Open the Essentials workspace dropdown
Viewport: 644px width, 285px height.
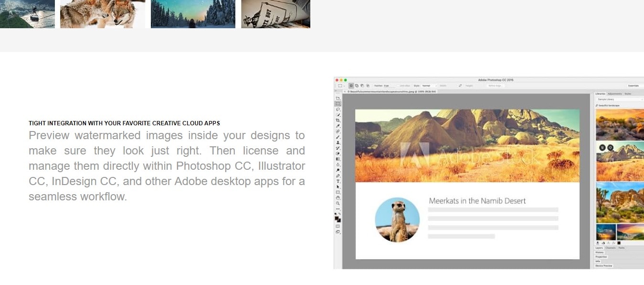pyautogui.click(x=635, y=86)
